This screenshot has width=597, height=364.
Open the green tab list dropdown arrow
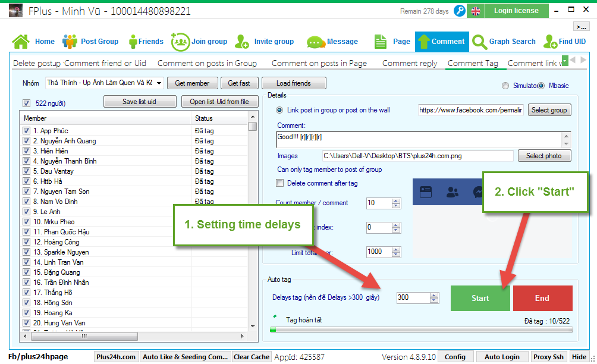(565, 61)
